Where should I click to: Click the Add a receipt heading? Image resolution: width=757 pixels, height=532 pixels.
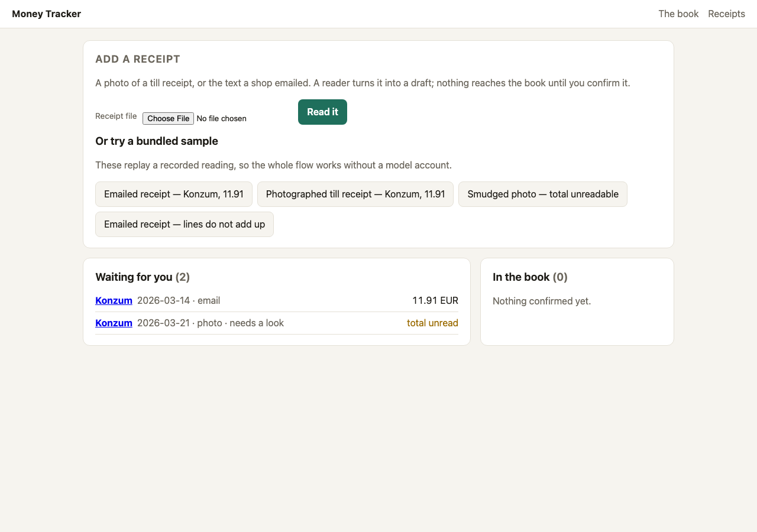(x=138, y=59)
